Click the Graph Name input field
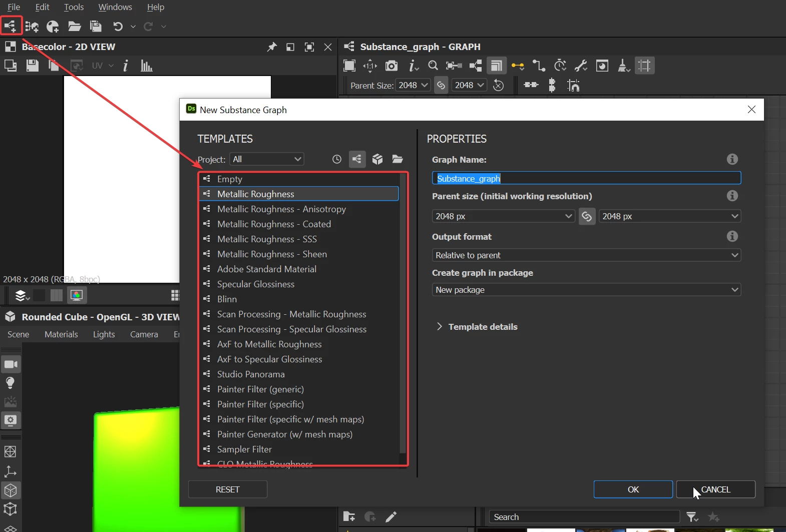 586,178
